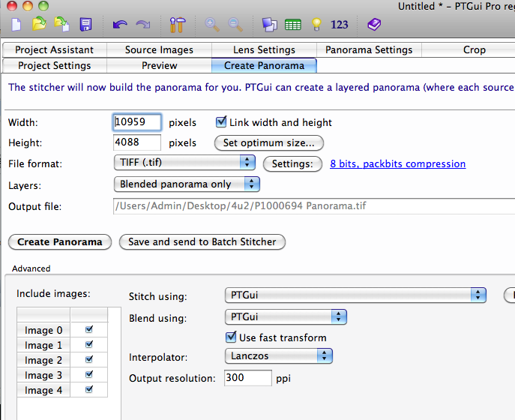This screenshot has width=515, height=420.
Task: Toggle the Image 2 include checkbox
Action: click(89, 359)
